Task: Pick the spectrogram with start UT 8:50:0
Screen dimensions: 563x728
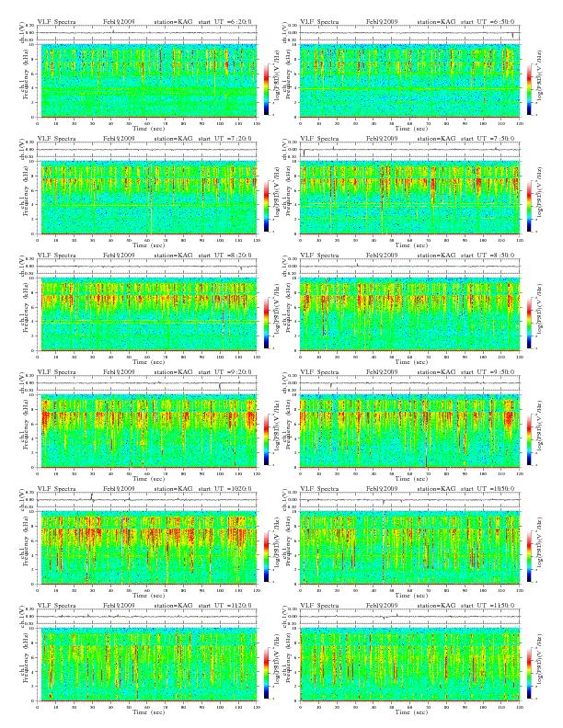Action: coord(409,314)
